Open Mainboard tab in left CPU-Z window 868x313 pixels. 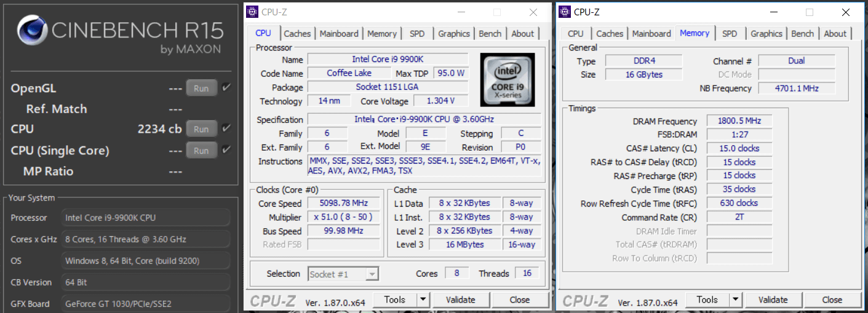[x=339, y=34]
